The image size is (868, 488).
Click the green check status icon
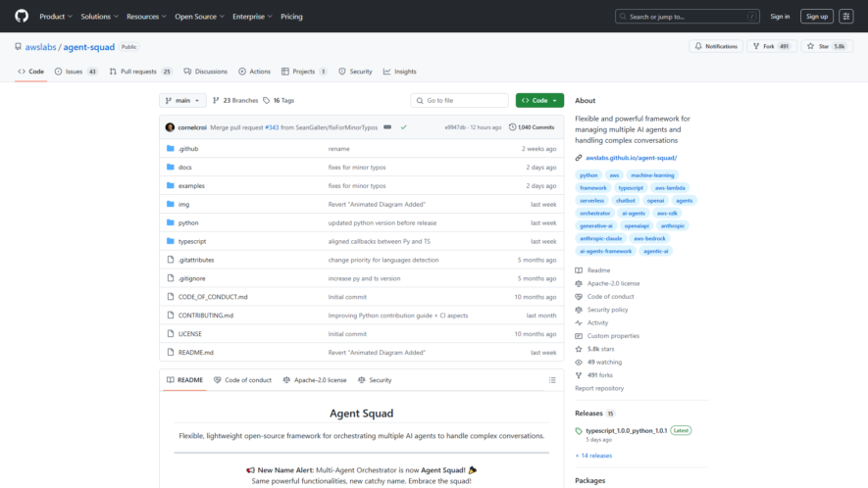click(x=403, y=127)
